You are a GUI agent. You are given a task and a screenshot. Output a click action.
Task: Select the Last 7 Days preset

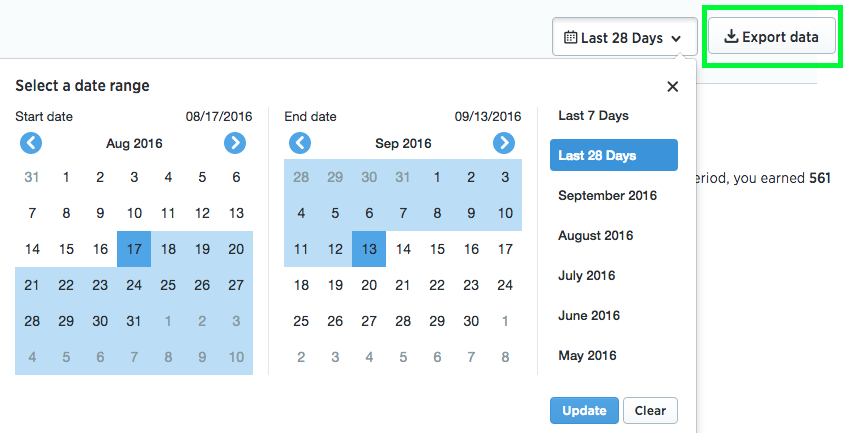click(593, 116)
